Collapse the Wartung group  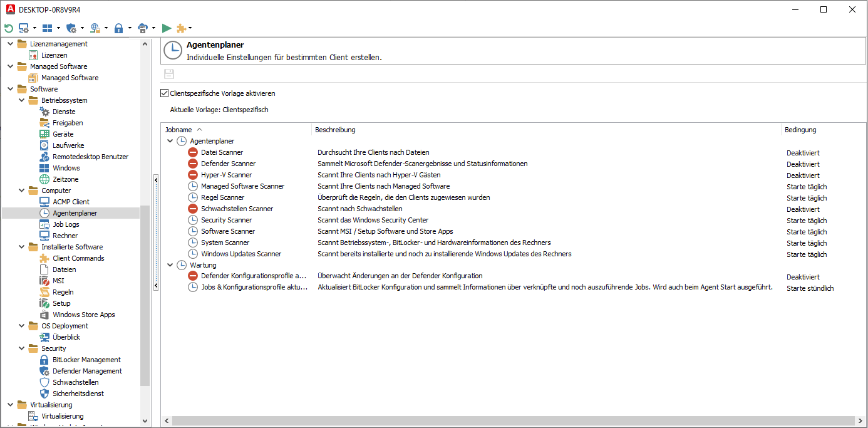click(169, 264)
